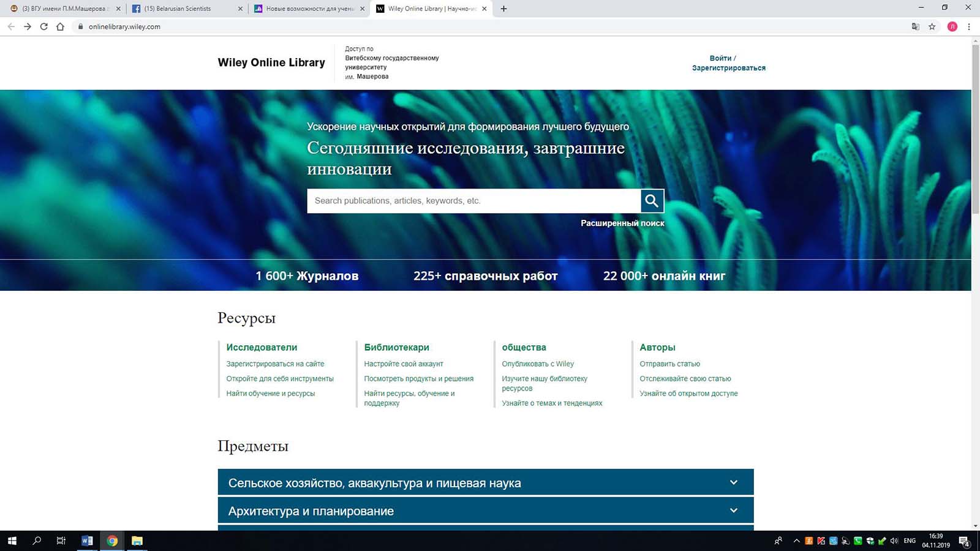Click the Chrome taskbar icon
This screenshot has width=980, height=551.
(x=112, y=541)
